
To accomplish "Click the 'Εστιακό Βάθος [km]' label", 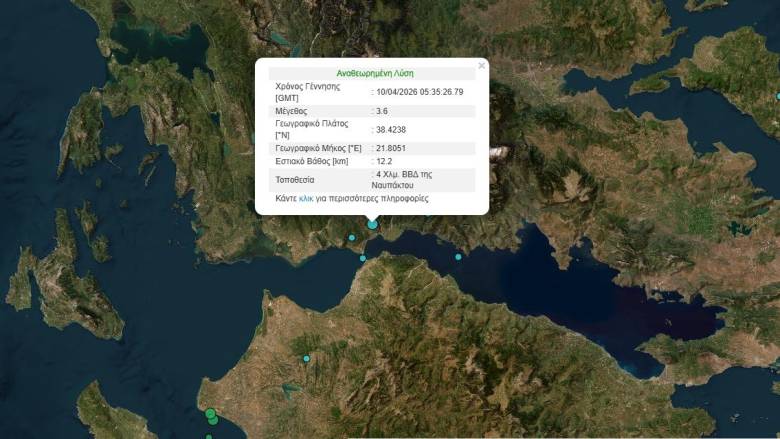I will point(312,161).
